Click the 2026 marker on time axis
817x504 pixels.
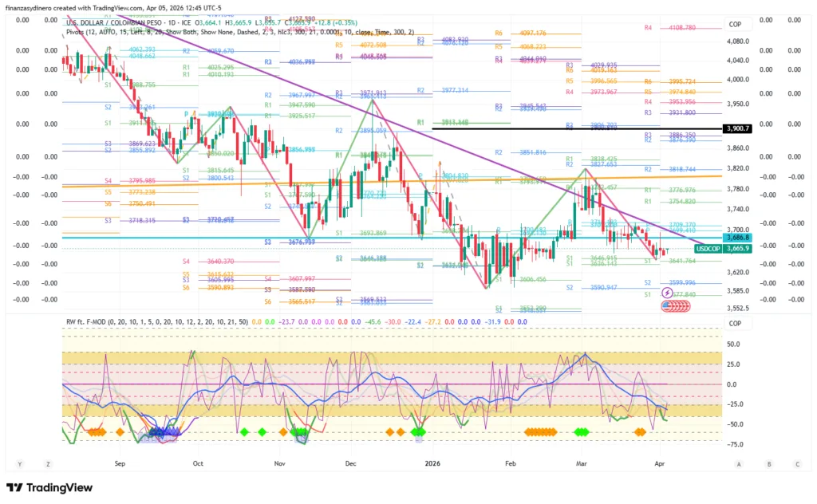point(433,463)
